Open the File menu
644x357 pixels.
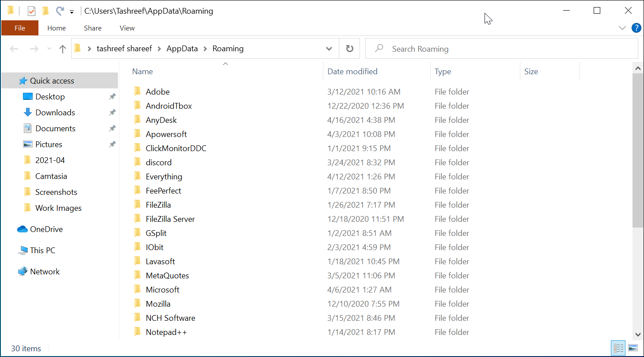click(x=20, y=28)
